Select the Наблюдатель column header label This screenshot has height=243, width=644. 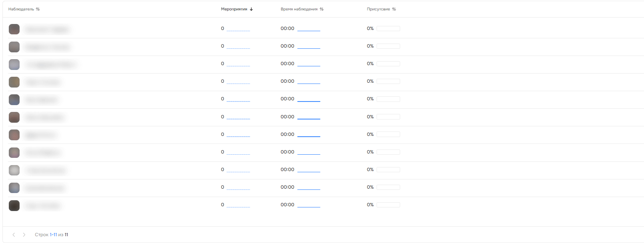pyautogui.click(x=21, y=9)
